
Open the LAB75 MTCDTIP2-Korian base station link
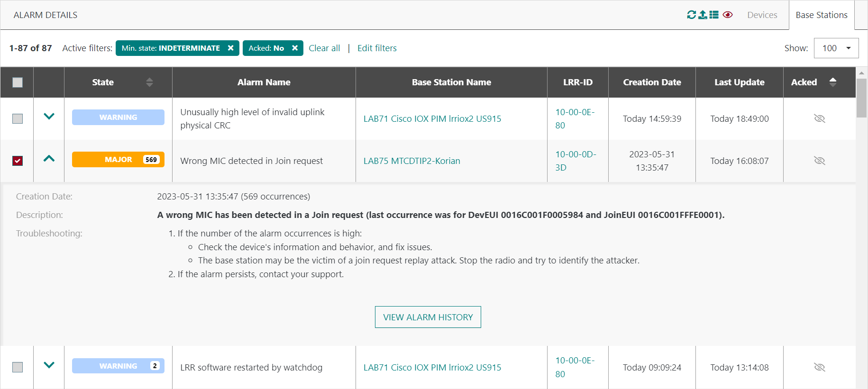pos(411,161)
